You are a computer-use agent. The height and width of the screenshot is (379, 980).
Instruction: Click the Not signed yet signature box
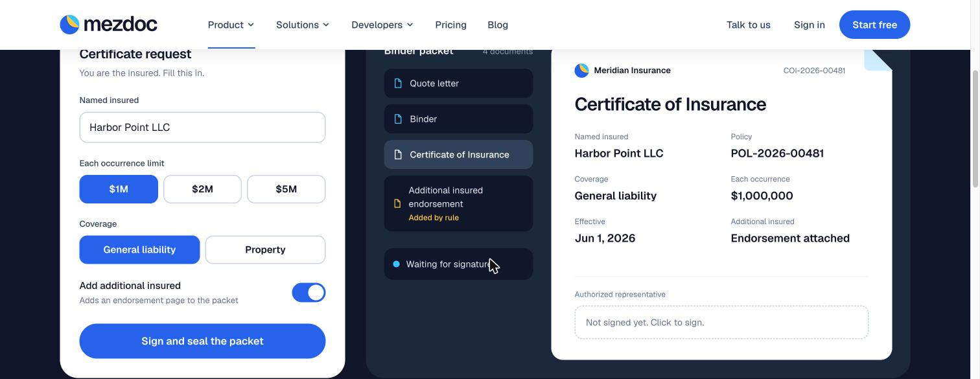[721, 322]
